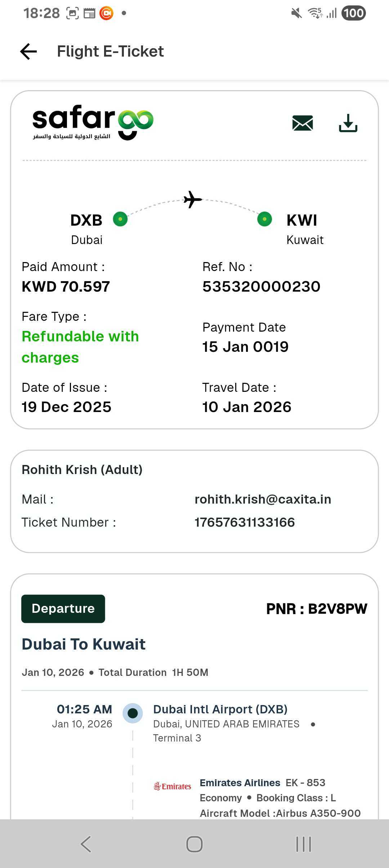
Task: Email the e-ticket via envelope icon
Action: 303,123
